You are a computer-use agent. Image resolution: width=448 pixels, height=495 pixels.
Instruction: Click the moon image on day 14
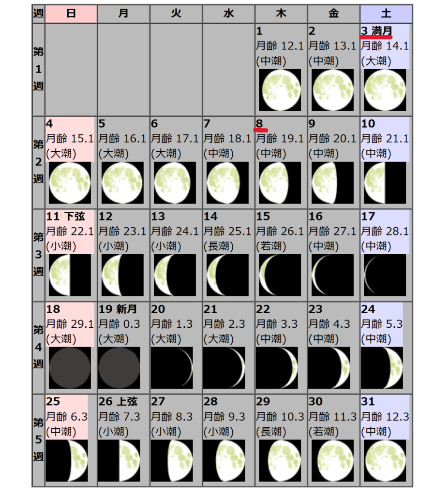point(227,275)
